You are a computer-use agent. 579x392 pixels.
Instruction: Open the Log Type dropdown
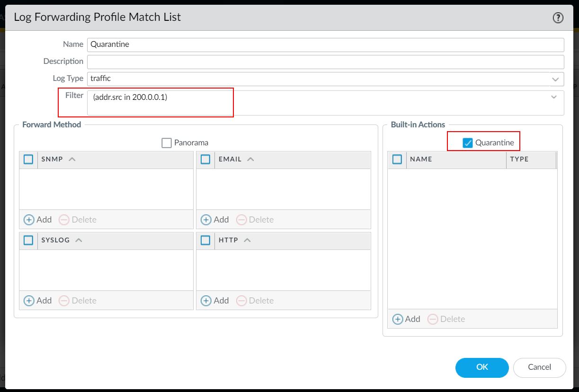coord(555,79)
